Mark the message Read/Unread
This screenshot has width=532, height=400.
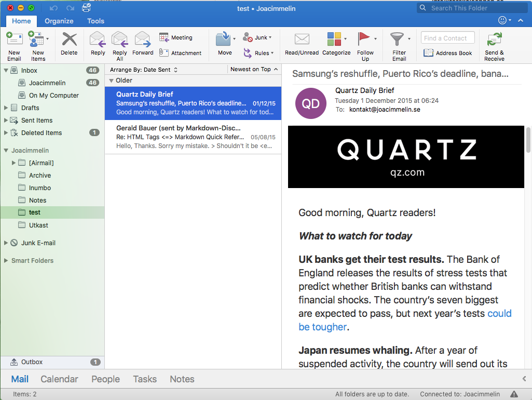[x=302, y=44]
